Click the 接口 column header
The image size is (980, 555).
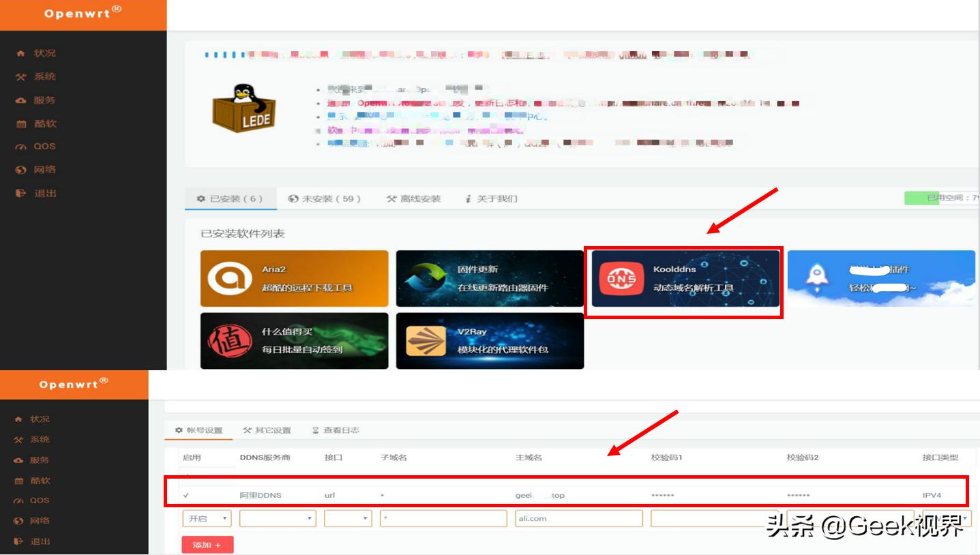point(333,457)
